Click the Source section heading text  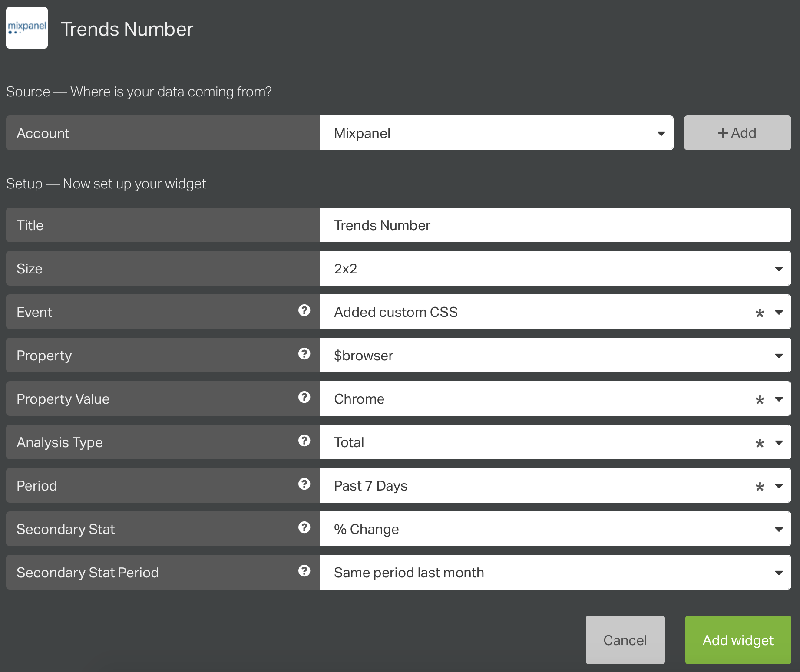(x=139, y=92)
